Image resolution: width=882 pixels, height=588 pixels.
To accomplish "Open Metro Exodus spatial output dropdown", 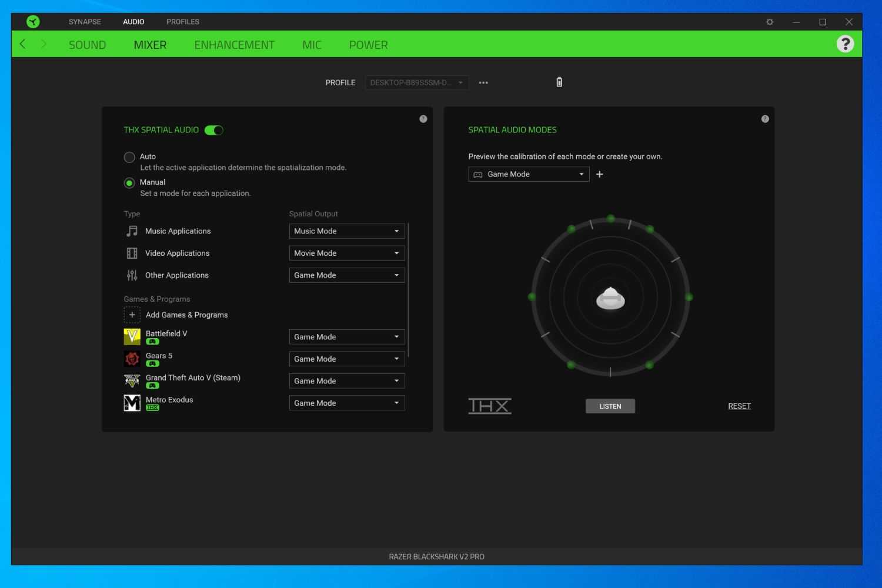I will (347, 403).
